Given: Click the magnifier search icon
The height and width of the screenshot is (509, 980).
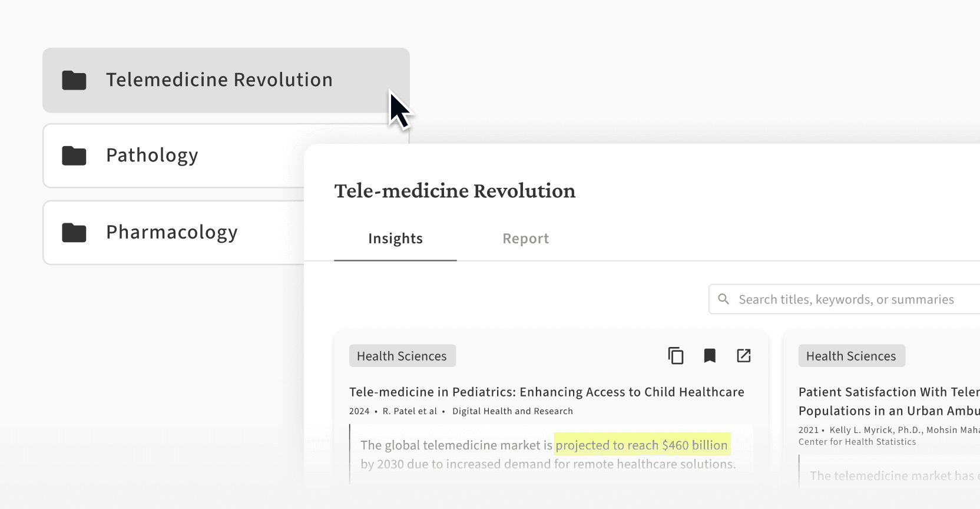Looking at the screenshot, I should click(724, 299).
